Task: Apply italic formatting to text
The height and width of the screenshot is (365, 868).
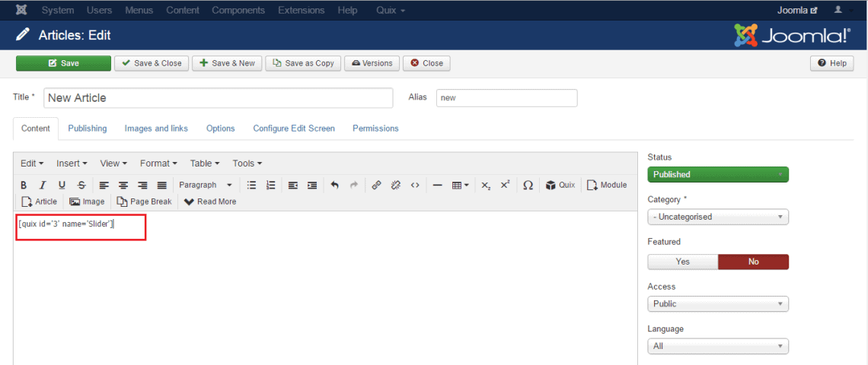Action: coord(43,185)
